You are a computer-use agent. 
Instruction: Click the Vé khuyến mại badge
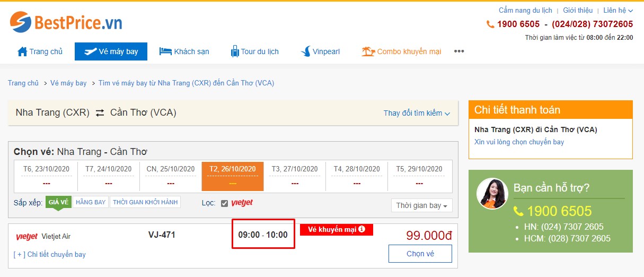coord(337,229)
